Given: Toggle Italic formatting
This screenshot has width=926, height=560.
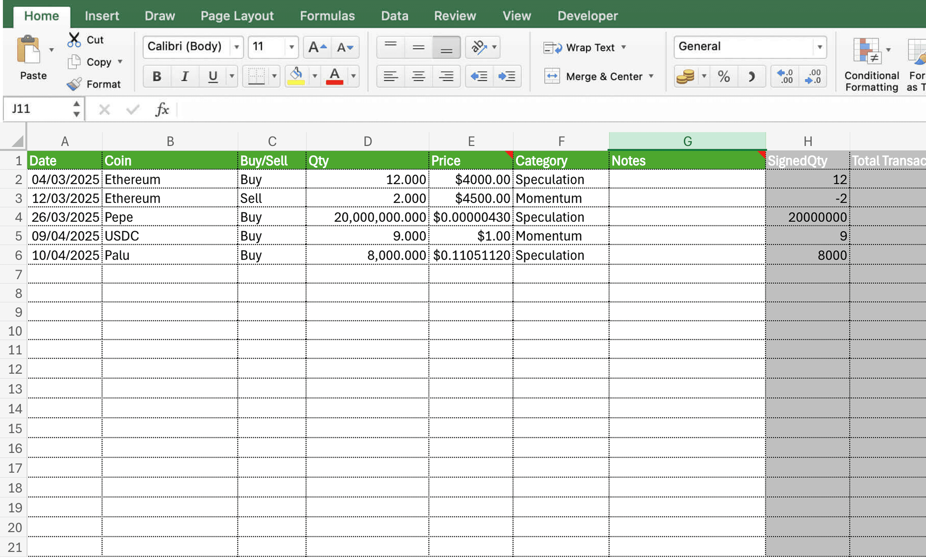Looking at the screenshot, I should 185,76.
